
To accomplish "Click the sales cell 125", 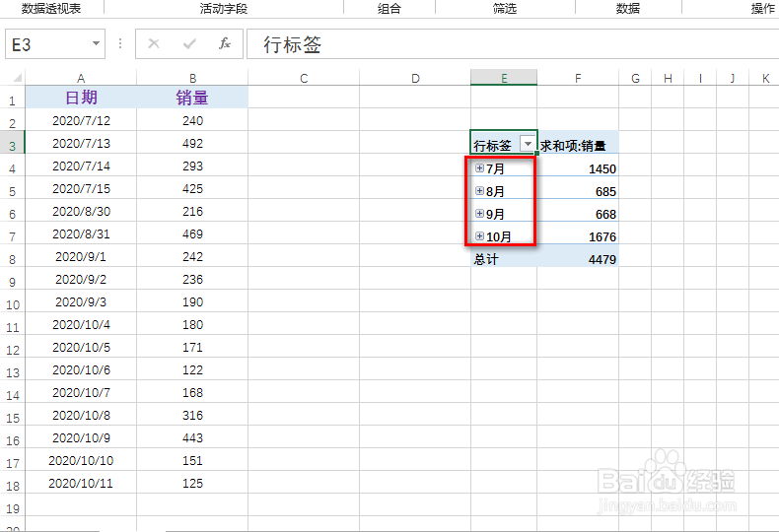I will pyautogui.click(x=192, y=483).
